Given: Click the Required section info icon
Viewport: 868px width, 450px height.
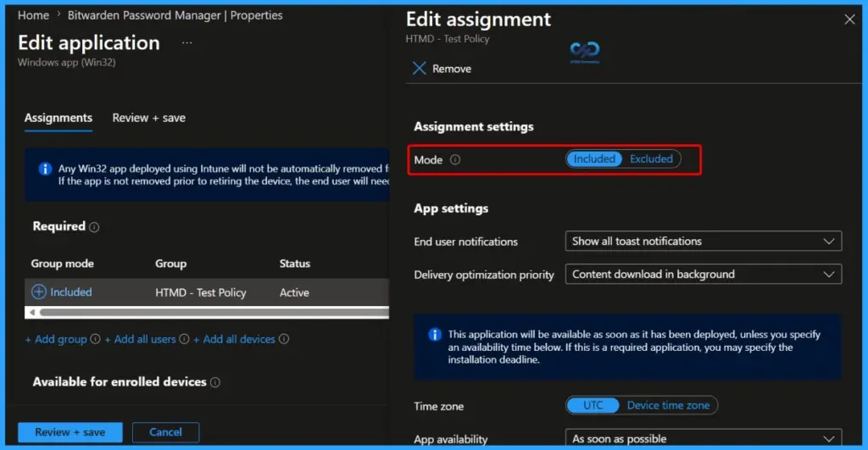Looking at the screenshot, I should pos(94,227).
